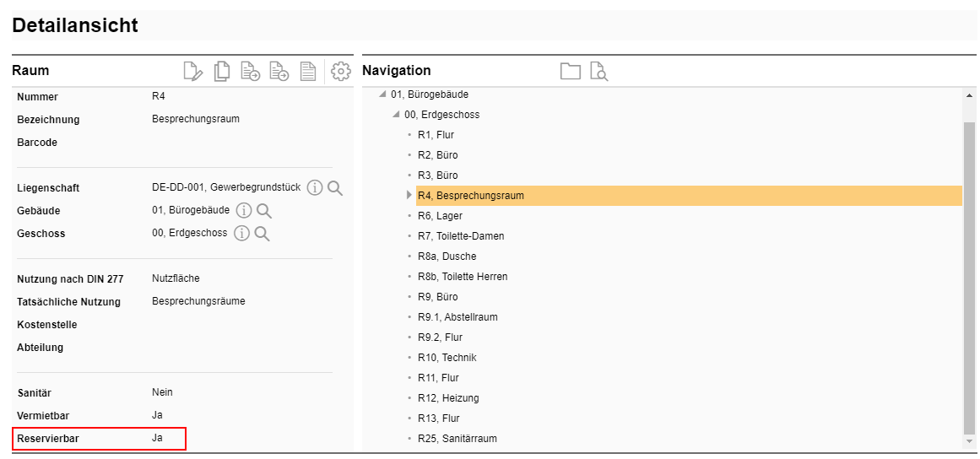Select R7, Toilette-Damen in the tree

point(460,236)
